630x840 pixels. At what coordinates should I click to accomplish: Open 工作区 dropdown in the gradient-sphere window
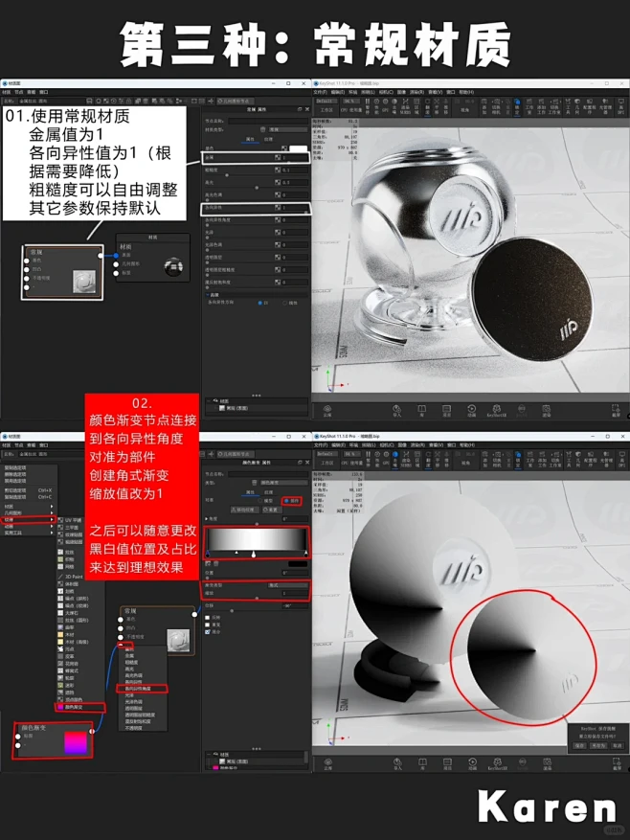[x=327, y=454]
